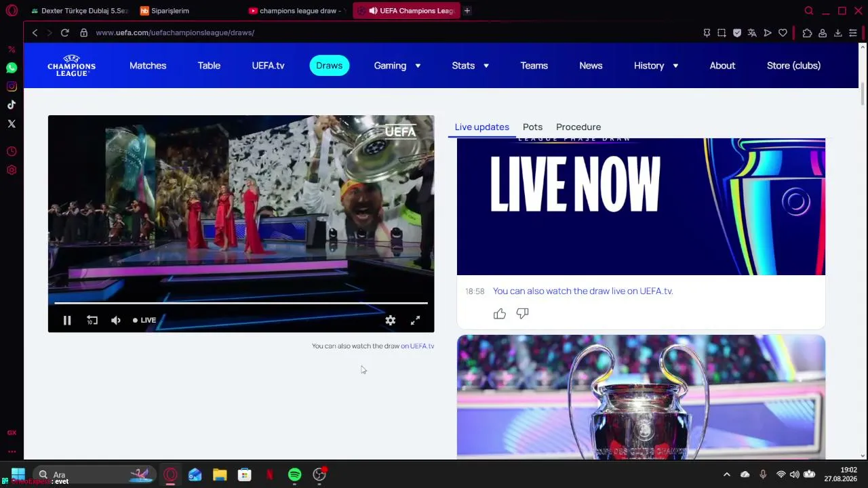Open the LIVE NOW banner image
This screenshot has height=488, width=868.
[x=641, y=207]
